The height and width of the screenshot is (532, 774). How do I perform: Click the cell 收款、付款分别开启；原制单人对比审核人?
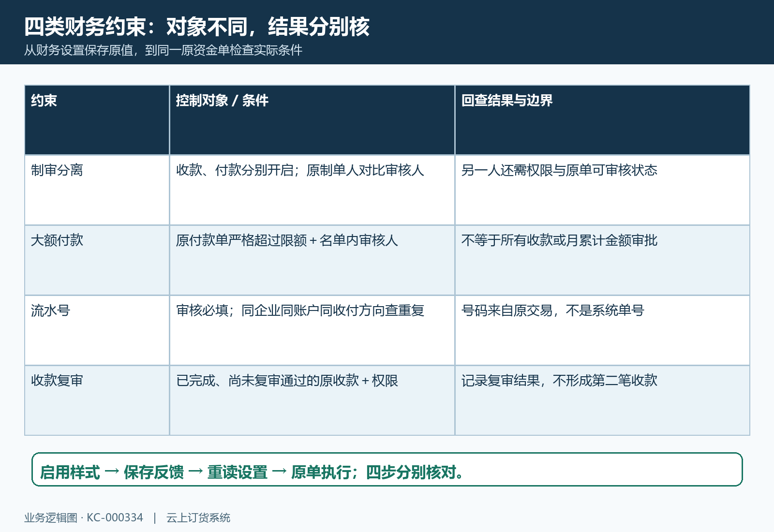click(312, 190)
